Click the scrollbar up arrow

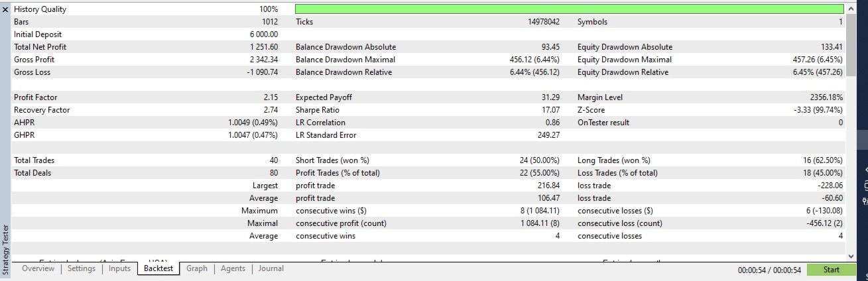click(x=851, y=10)
